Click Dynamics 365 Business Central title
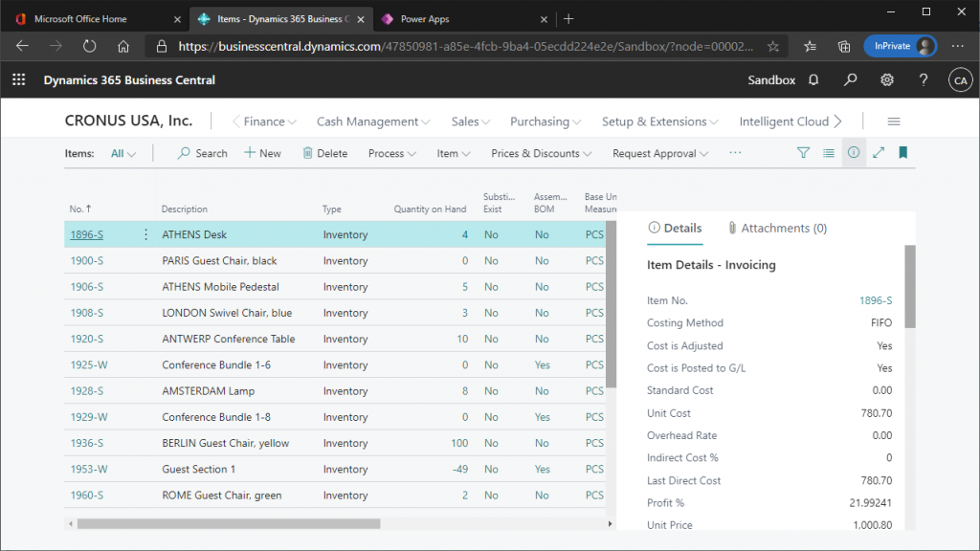 [129, 80]
